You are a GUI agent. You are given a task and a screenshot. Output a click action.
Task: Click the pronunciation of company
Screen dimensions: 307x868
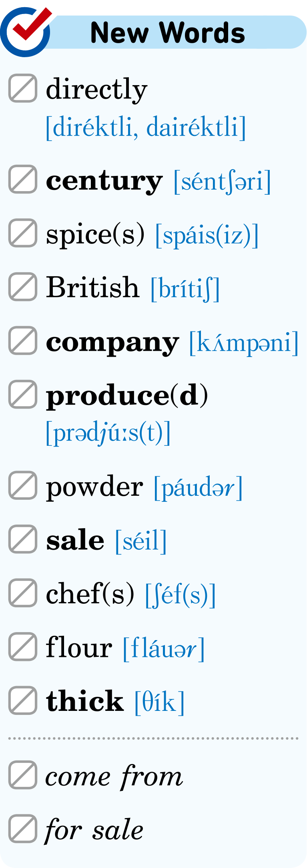click(244, 343)
